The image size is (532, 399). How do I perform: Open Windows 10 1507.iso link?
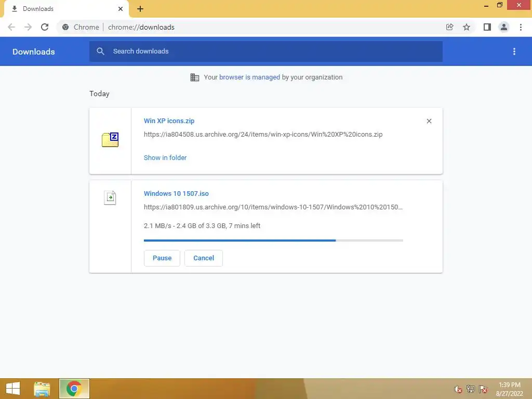(x=176, y=193)
